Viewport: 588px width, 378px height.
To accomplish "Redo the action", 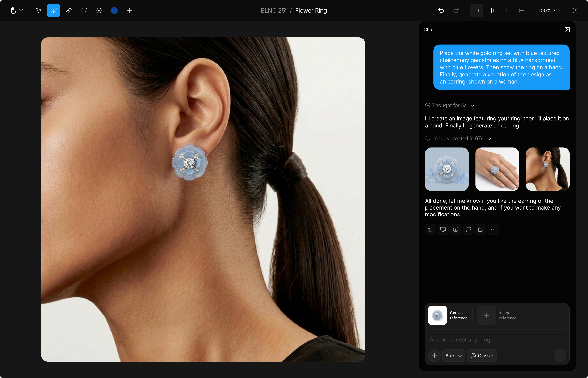I will point(456,10).
